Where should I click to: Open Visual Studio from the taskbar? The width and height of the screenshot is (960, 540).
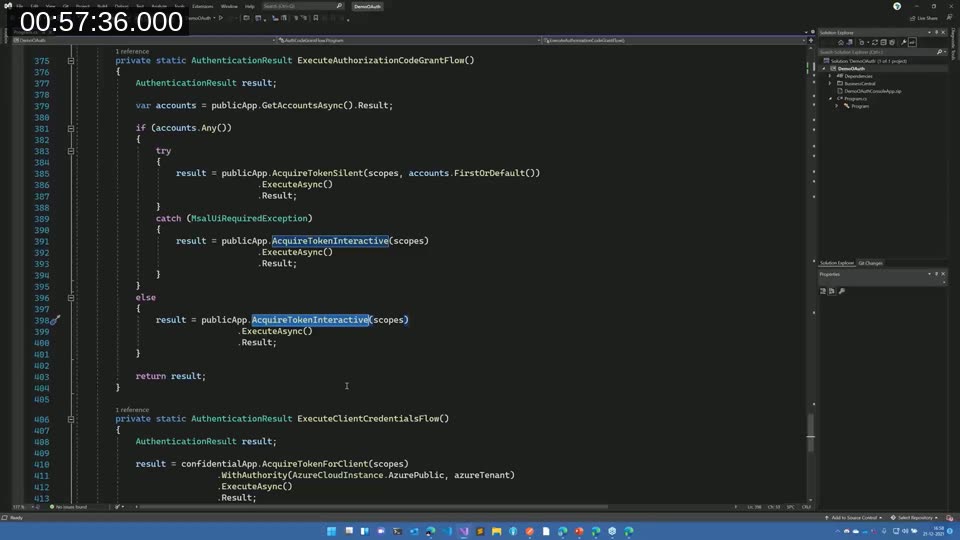click(x=463, y=531)
